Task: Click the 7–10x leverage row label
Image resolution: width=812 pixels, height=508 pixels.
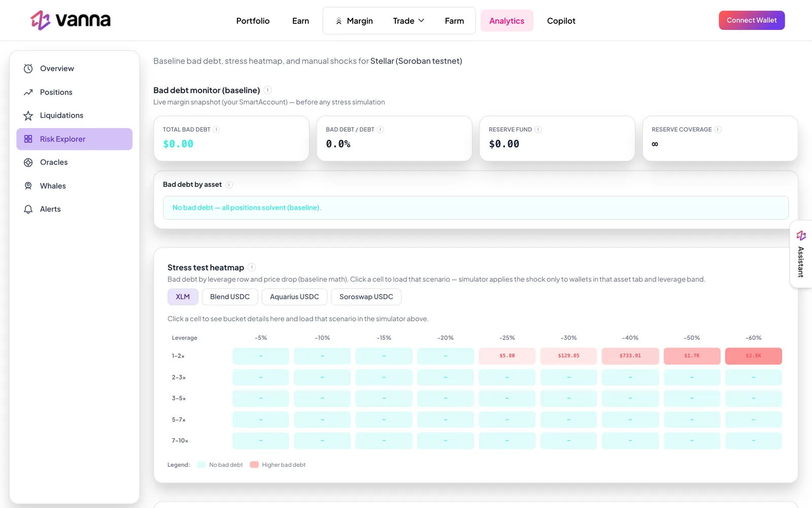Action: tap(180, 440)
